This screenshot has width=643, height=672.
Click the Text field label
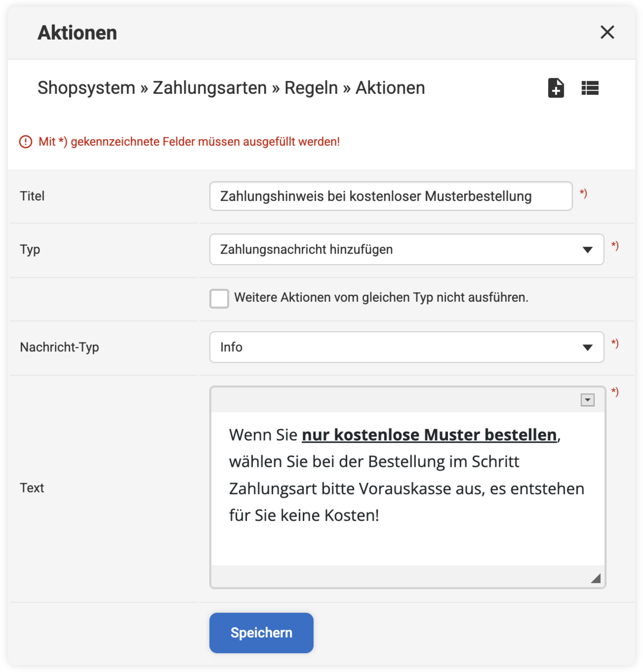32,488
